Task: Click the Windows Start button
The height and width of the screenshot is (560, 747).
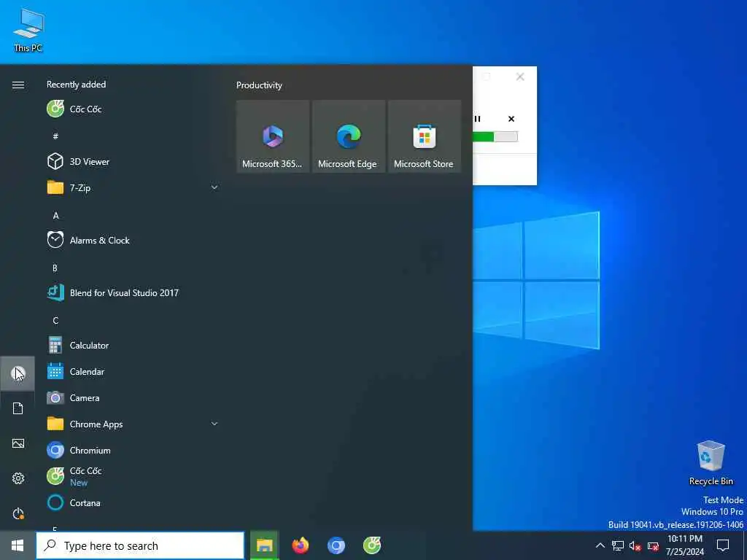Action: [18, 545]
